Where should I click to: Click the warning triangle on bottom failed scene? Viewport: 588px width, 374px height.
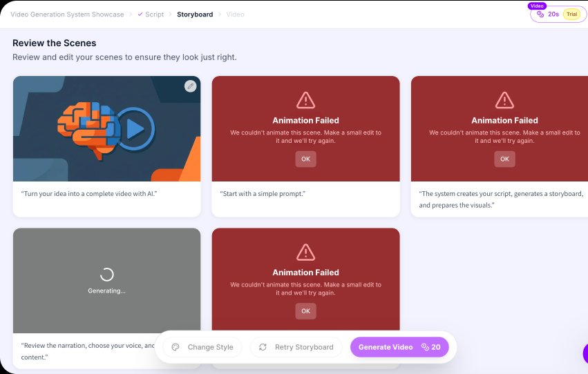pos(305,252)
